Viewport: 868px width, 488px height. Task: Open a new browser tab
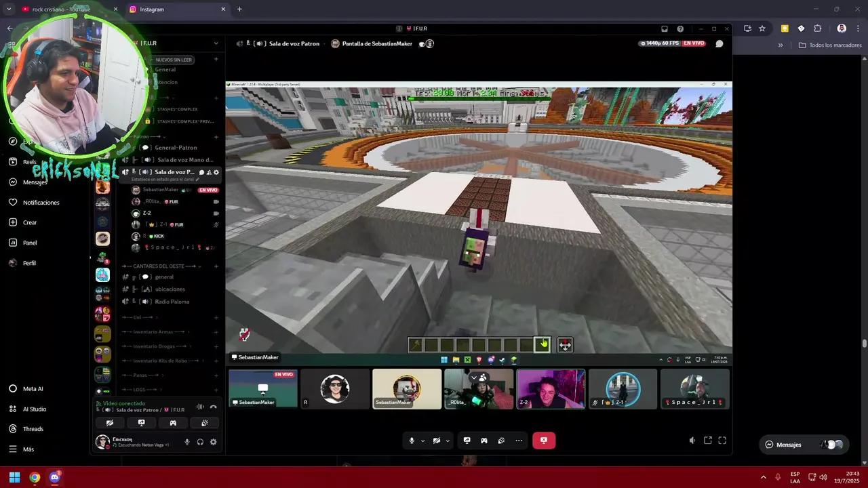[x=239, y=9]
